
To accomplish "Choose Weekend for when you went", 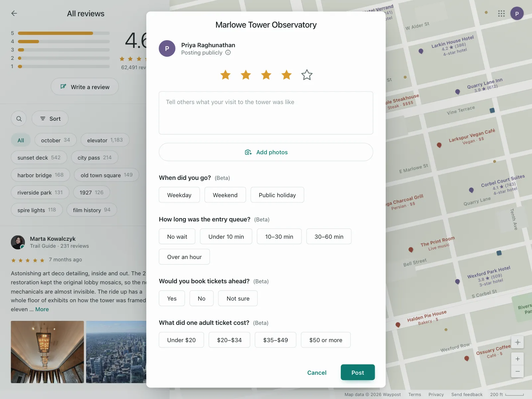I will pos(225,195).
